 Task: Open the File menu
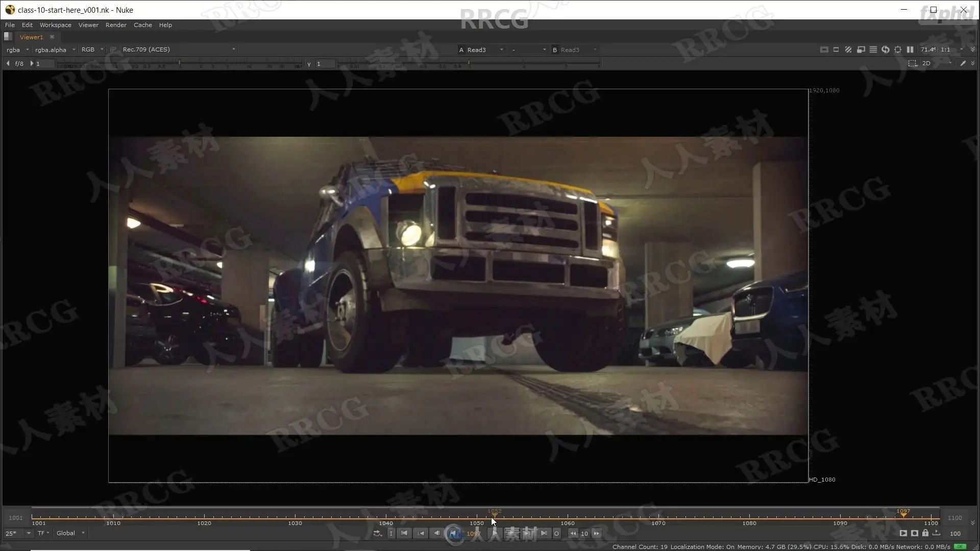point(10,25)
